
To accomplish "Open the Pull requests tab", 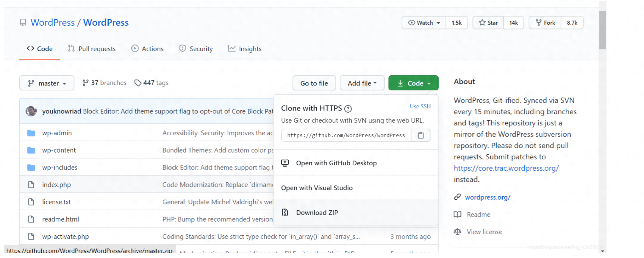I will tap(92, 49).
